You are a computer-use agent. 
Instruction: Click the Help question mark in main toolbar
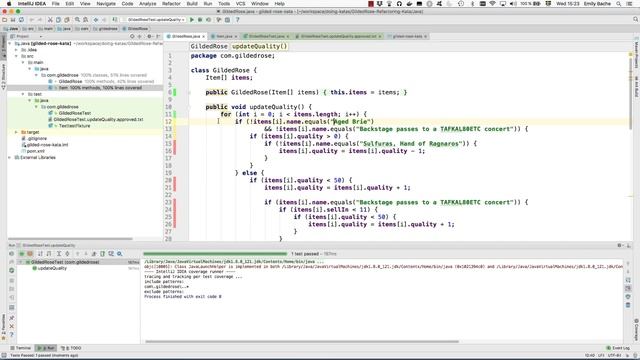[238, 20]
